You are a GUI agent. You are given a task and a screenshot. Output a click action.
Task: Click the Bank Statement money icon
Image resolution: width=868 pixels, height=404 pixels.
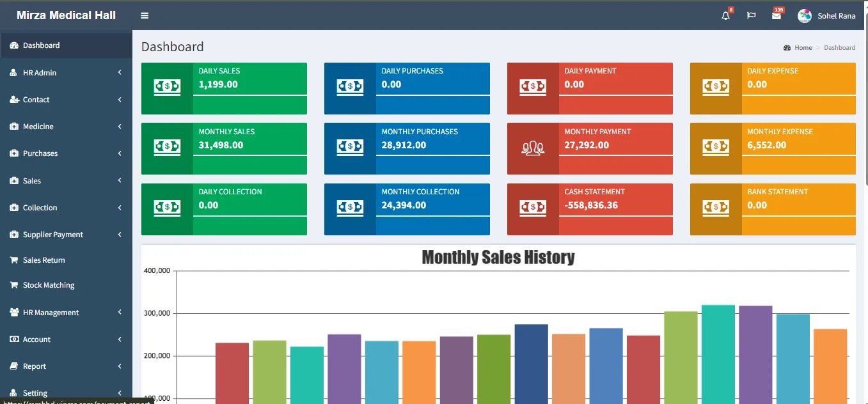tap(716, 208)
